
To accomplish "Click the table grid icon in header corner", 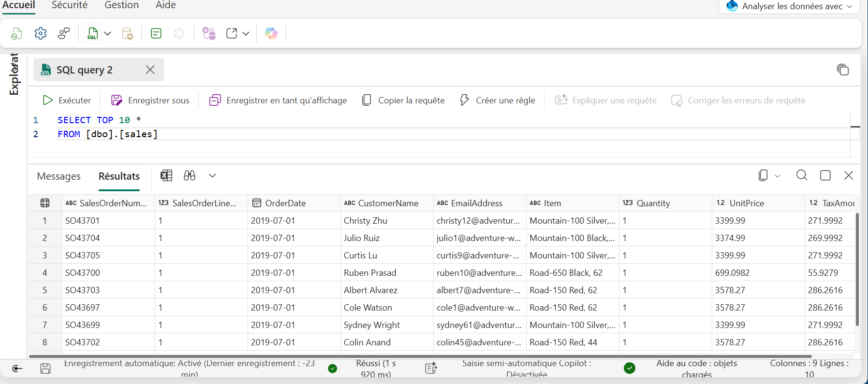I will (45, 203).
